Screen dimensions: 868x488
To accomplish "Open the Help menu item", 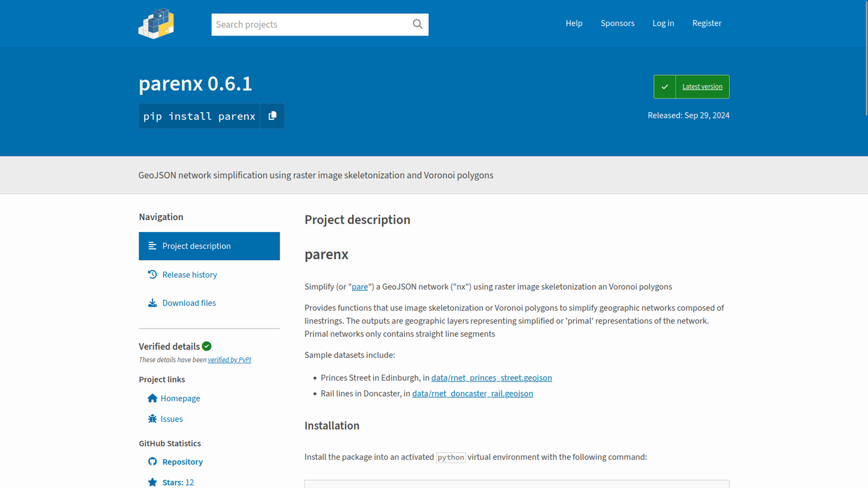I will [x=574, y=23].
